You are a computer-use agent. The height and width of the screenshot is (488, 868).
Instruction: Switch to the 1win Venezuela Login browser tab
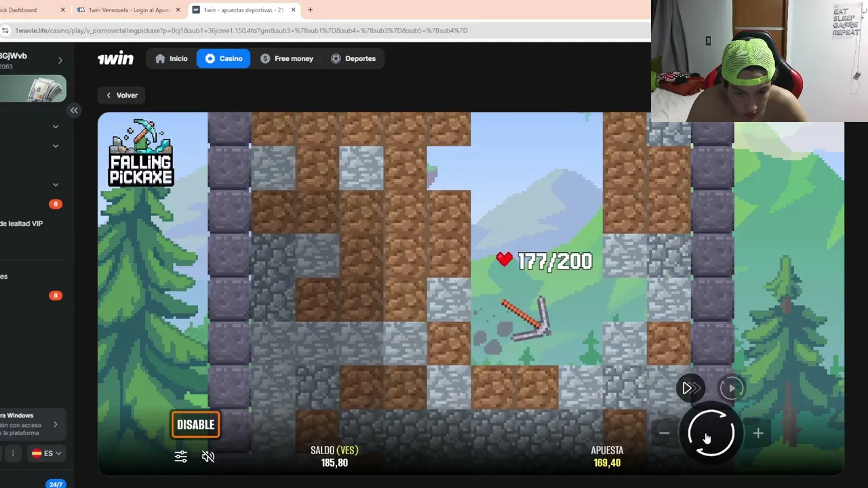click(x=129, y=10)
